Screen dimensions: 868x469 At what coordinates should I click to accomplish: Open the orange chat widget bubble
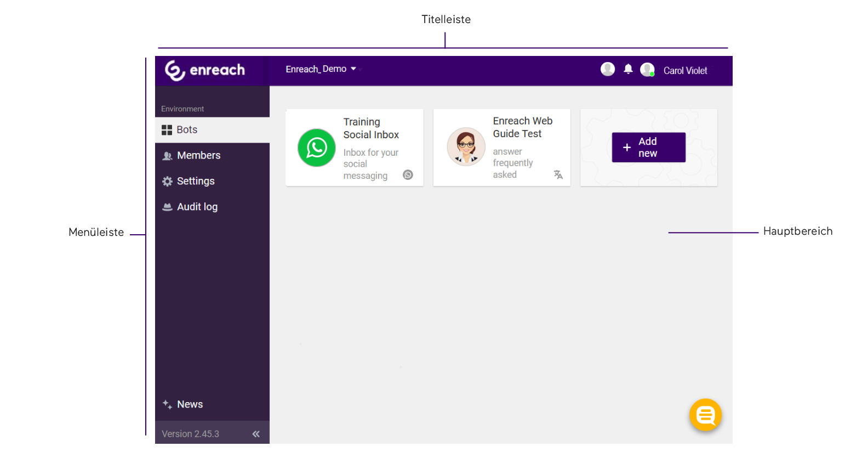pos(705,415)
